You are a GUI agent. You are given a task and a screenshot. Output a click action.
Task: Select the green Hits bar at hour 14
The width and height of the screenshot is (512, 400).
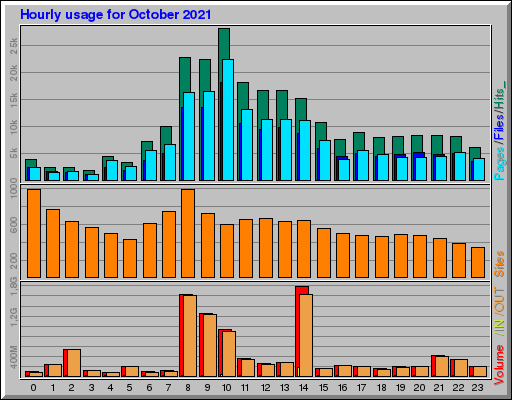point(301,109)
